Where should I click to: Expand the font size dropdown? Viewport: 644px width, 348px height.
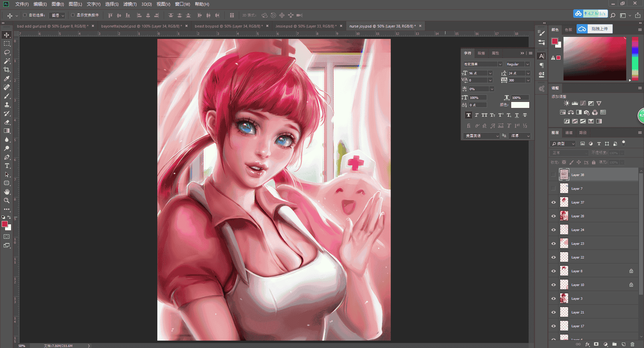[x=490, y=73]
